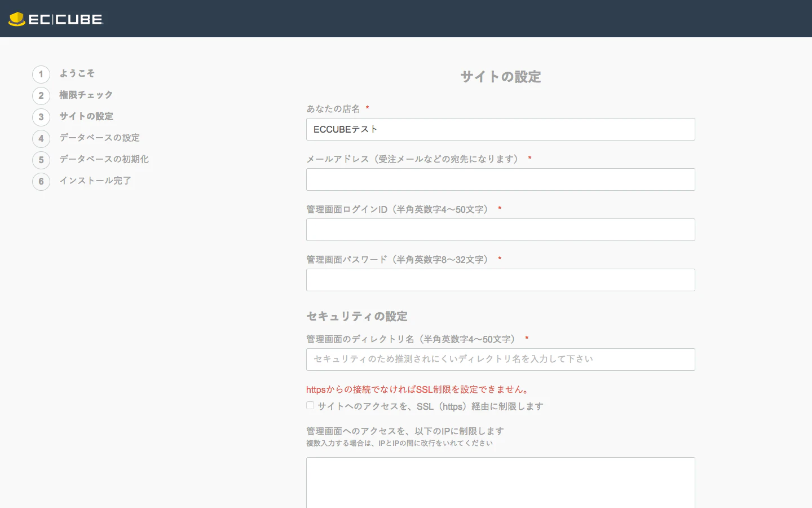Focus the メールアドレス input field

501,179
